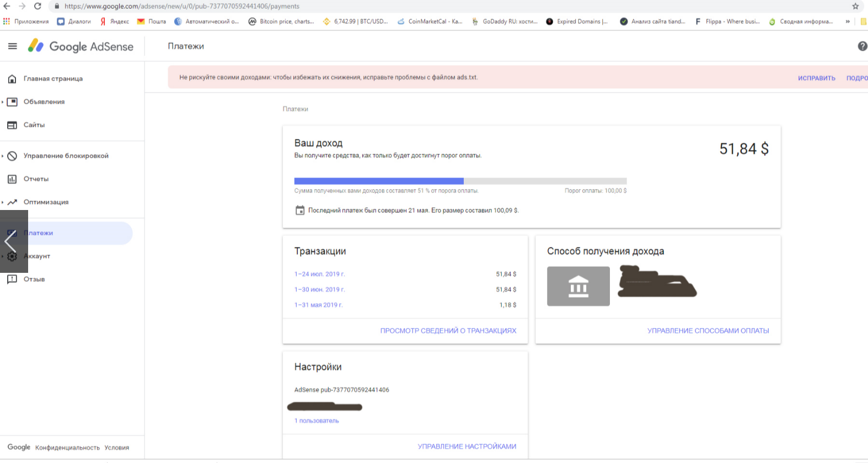Viewport: 868px width, 463px height.
Task: Open the Диалоги bookmark
Action: click(74, 21)
